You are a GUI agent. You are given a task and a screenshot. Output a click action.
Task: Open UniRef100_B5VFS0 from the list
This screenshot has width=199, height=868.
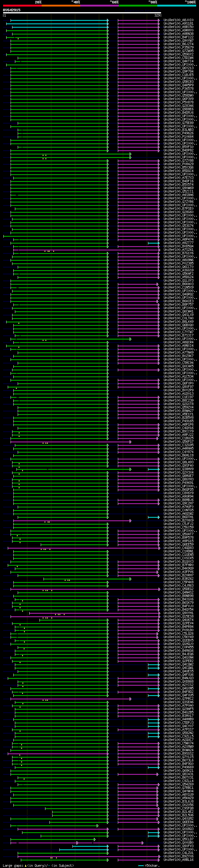(x=178, y=147)
